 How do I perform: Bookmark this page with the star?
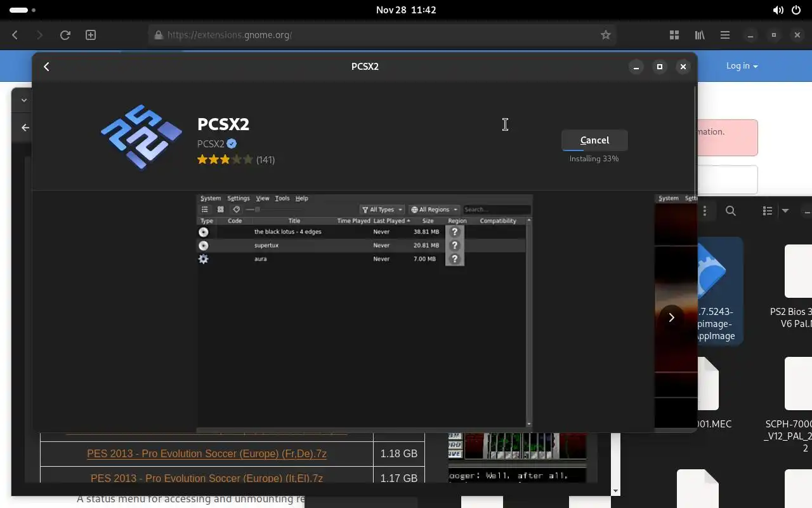(x=606, y=36)
